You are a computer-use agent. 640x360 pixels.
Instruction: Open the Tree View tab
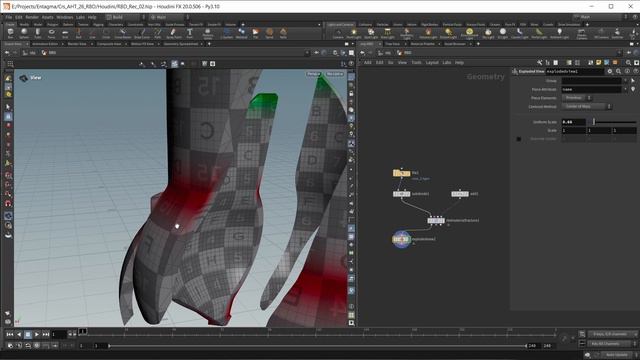point(393,44)
